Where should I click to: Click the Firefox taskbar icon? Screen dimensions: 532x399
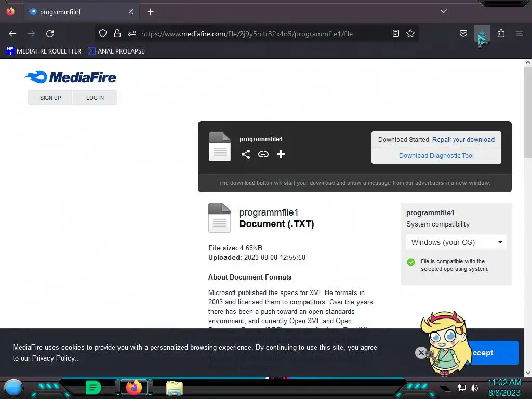coord(134,388)
